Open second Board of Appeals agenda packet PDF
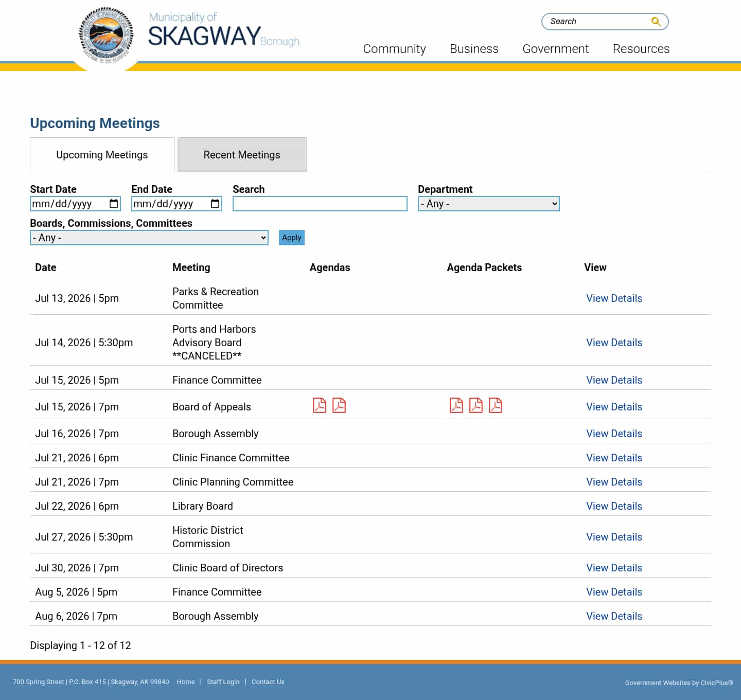 [476, 405]
